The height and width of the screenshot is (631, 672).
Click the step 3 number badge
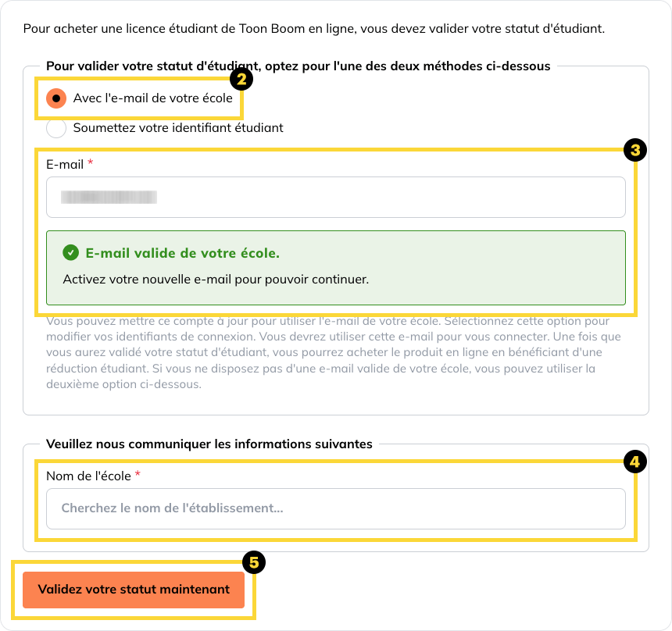635,150
